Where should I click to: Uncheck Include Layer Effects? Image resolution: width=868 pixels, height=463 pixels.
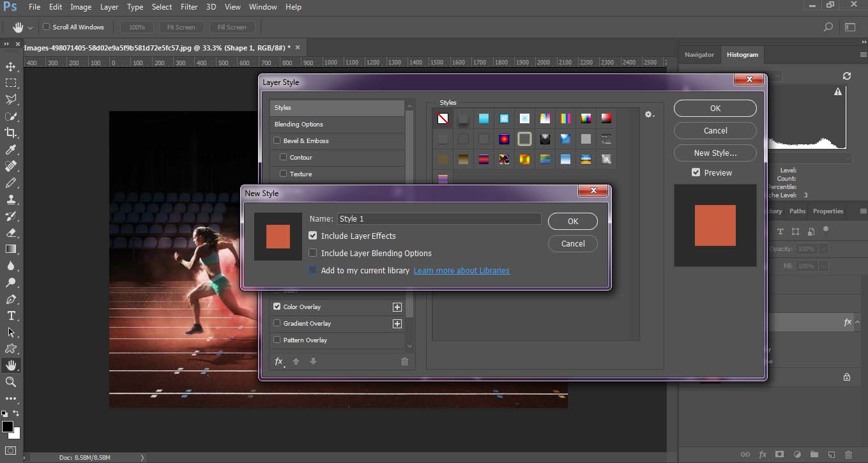(312, 236)
